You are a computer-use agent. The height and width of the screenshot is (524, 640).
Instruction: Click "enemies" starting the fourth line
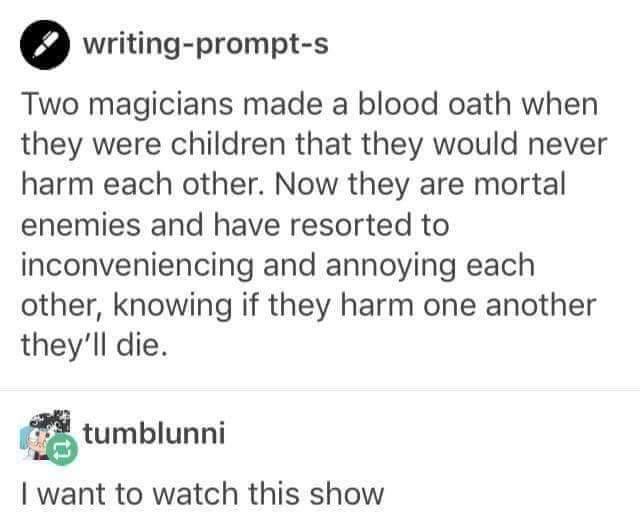pyautogui.click(x=80, y=225)
